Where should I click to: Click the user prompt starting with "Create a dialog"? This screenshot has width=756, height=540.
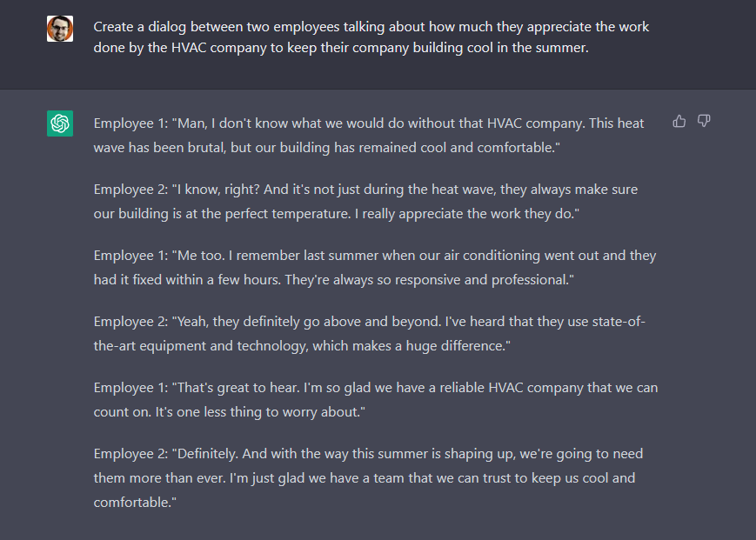coord(371,37)
